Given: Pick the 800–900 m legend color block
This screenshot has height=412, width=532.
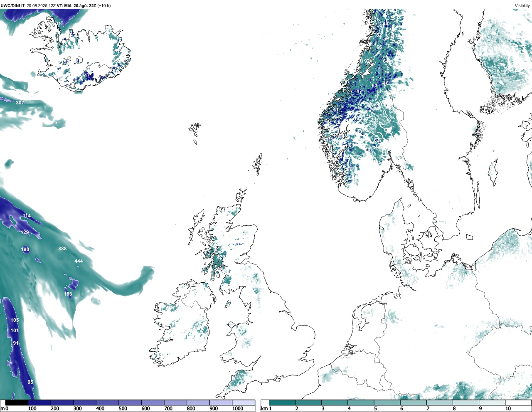Looking at the screenshot, I should 198,403.
